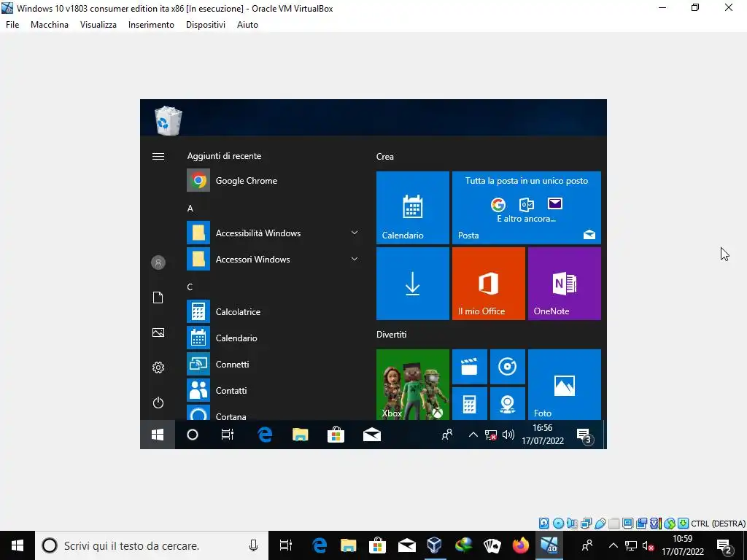Click the green arrow host key indicator icon
Image resolution: width=747 pixels, height=560 pixels.
click(683, 524)
